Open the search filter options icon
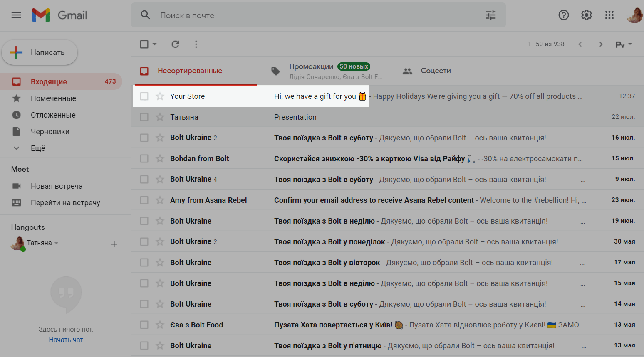 click(491, 15)
